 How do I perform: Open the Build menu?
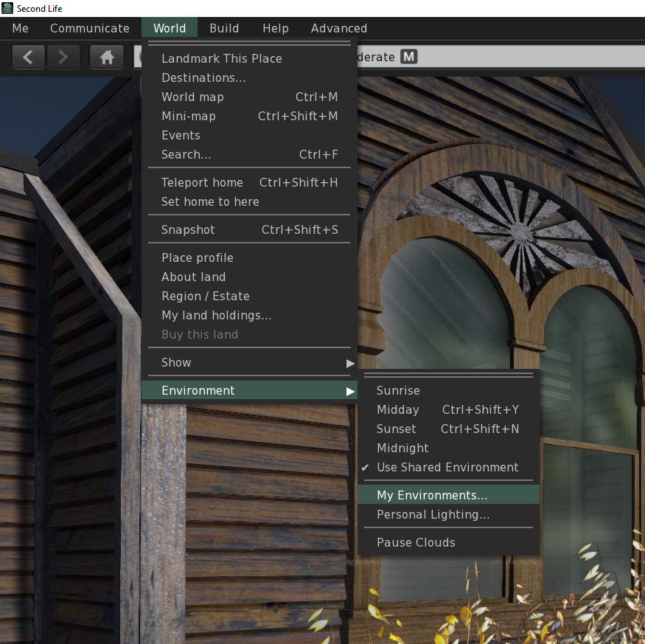point(224,28)
